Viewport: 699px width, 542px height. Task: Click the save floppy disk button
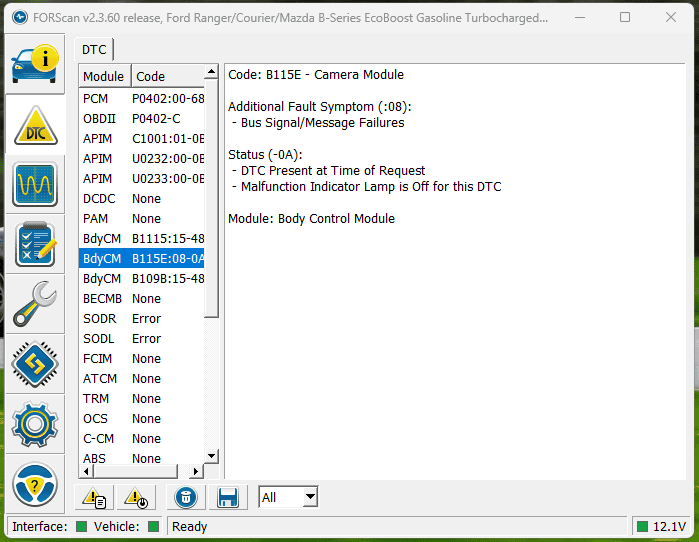pos(228,497)
